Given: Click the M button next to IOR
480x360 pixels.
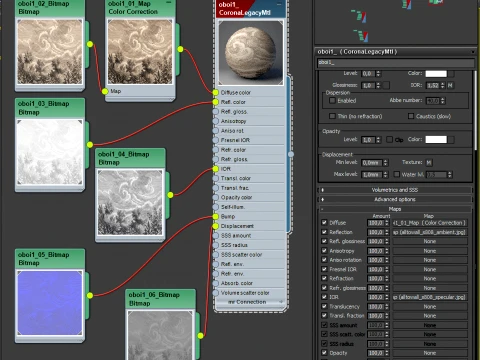Looking at the screenshot, I should click(x=450, y=85).
